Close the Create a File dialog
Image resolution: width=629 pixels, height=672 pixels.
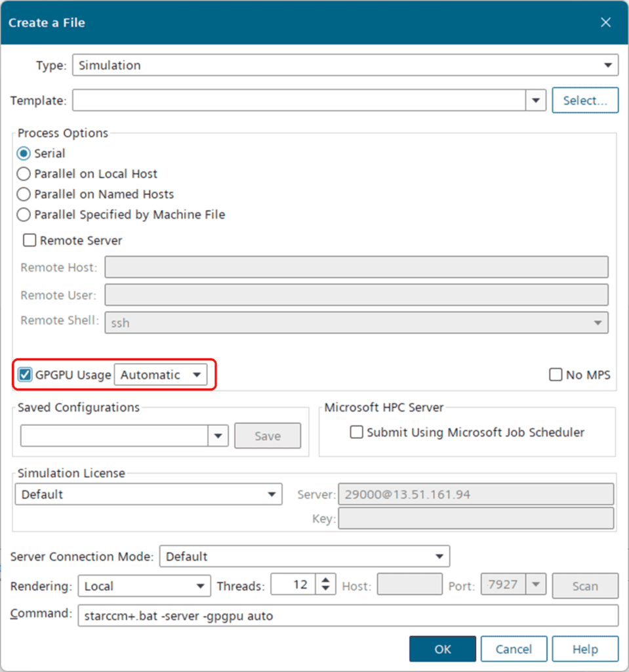tap(606, 23)
